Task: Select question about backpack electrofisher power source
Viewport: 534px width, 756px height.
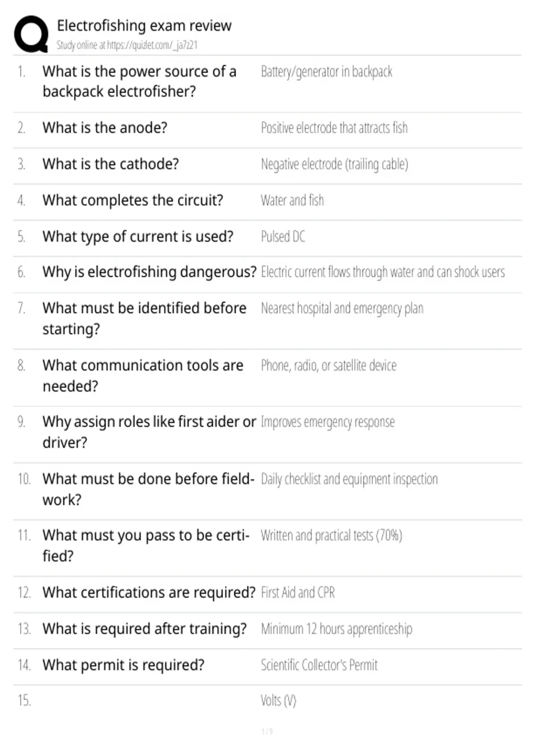Action: tap(139, 81)
